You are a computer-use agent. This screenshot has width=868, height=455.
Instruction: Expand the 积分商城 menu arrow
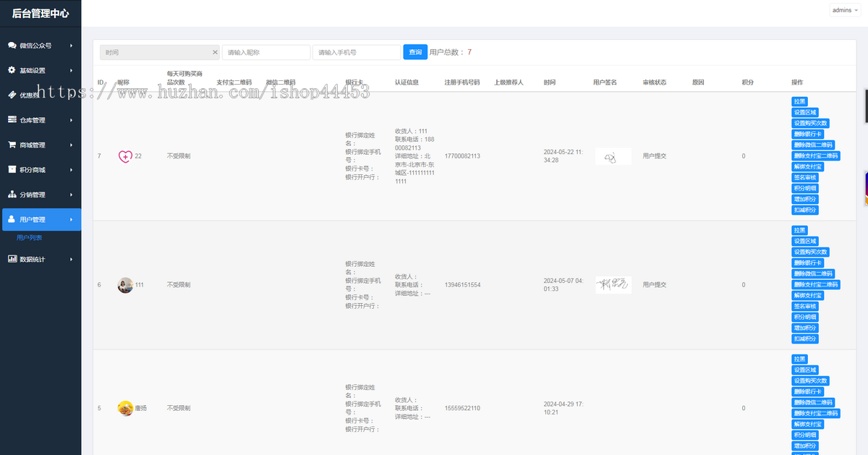pos(71,169)
